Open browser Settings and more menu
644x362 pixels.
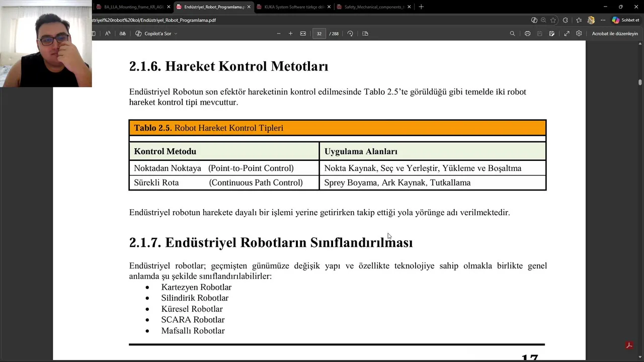pyautogui.click(x=603, y=20)
